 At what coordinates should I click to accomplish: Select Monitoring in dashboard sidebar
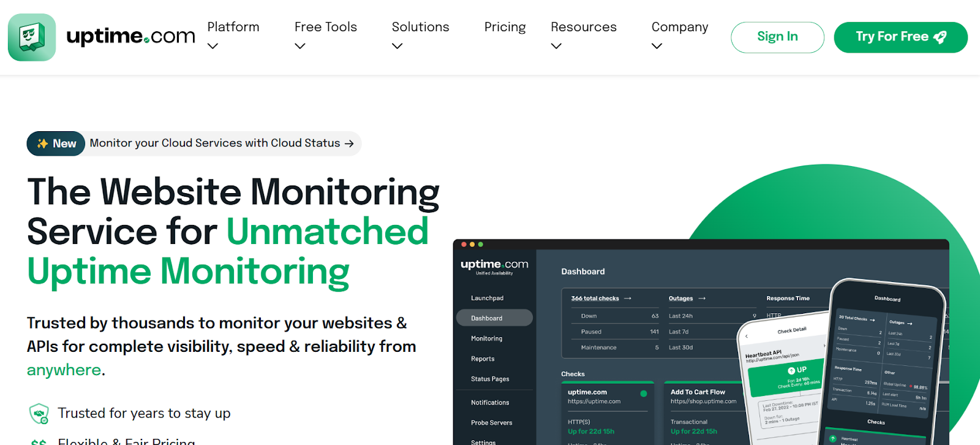pyautogui.click(x=486, y=338)
